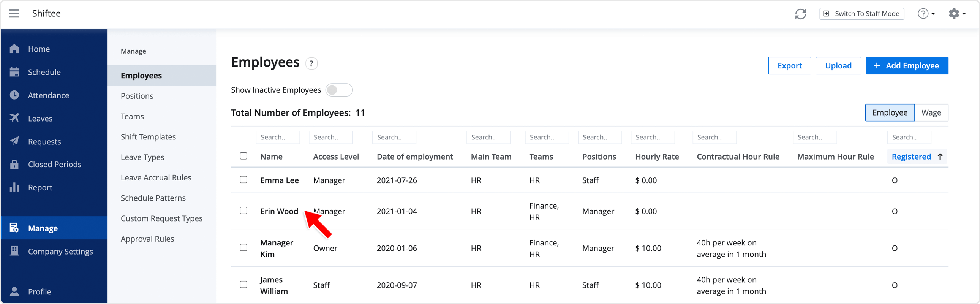Click the Shiftee app title

pyautogui.click(x=46, y=14)
